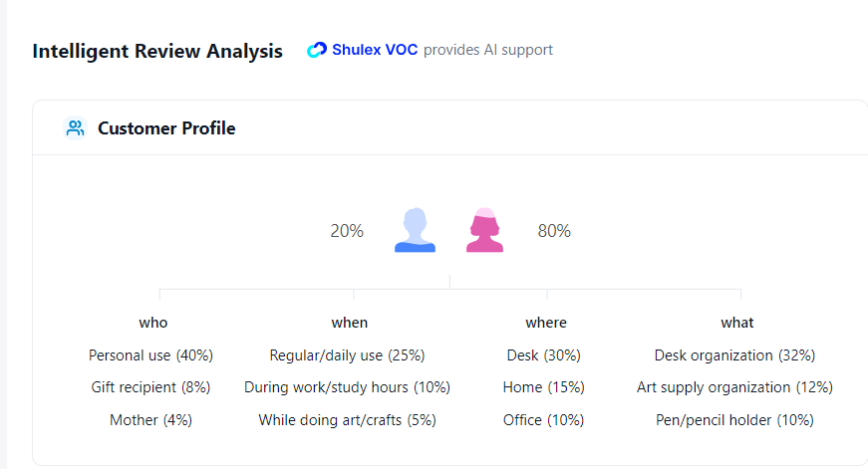
Task: Click the Shulex VOC logo icon
Action: 317,50
